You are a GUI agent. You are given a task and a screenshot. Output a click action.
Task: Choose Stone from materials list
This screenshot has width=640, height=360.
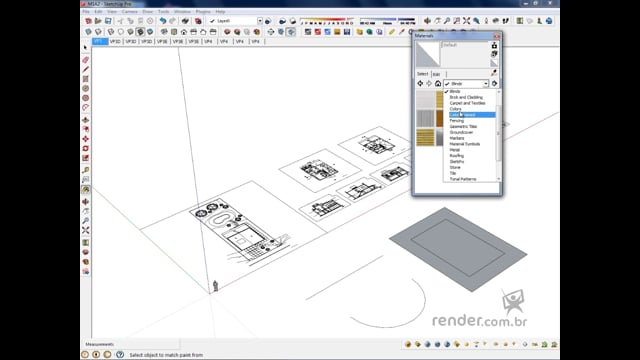tap(455, 167)
